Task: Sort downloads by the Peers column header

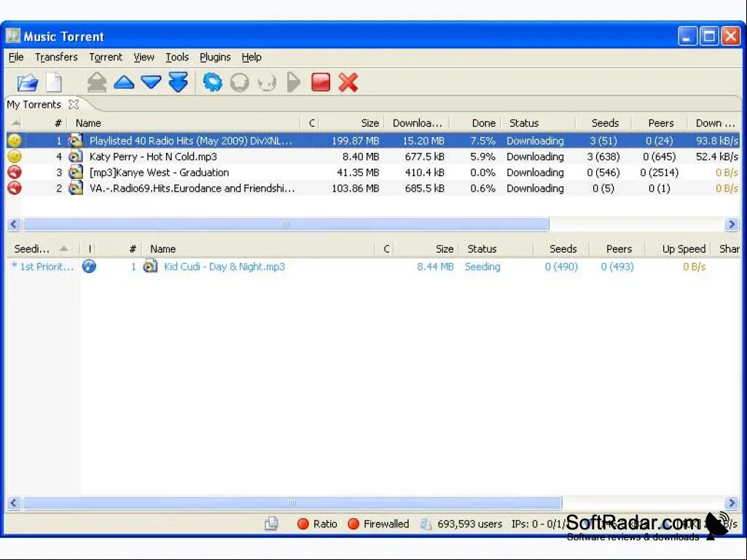Action: click(660, 123)
